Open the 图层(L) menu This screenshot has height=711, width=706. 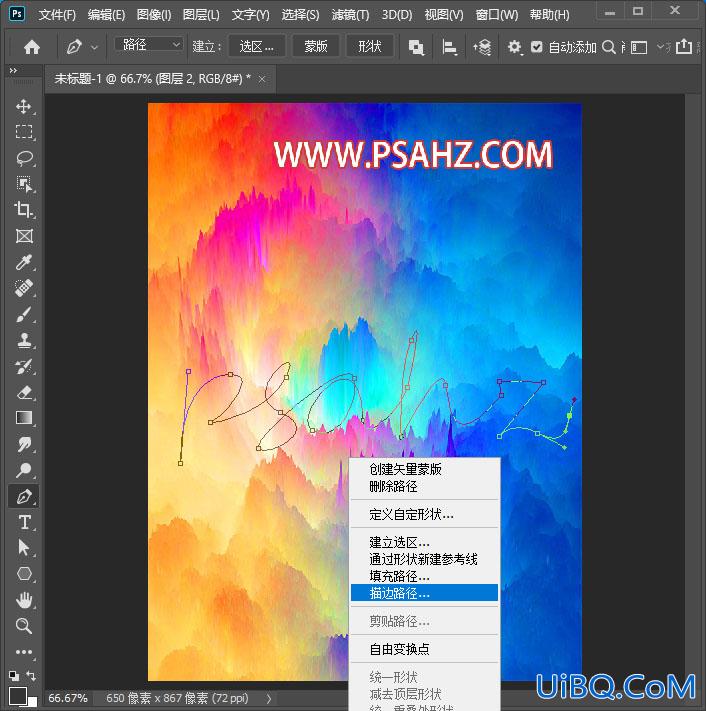201,15
